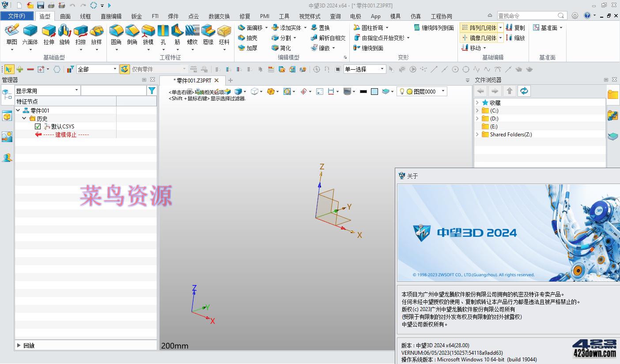Toggle the light bulb layer visibility icon
The width and height of the screenshot is (620, 364).
click(402, 91)
